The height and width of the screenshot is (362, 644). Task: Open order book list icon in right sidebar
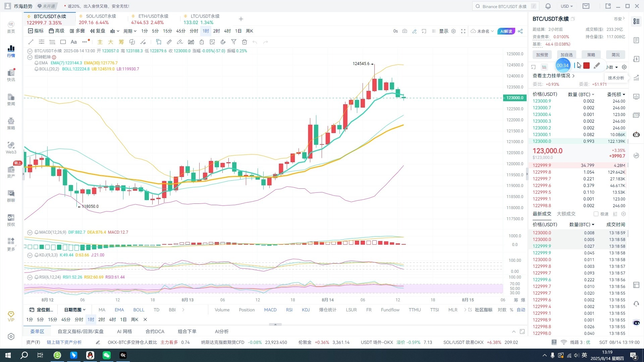636,21
